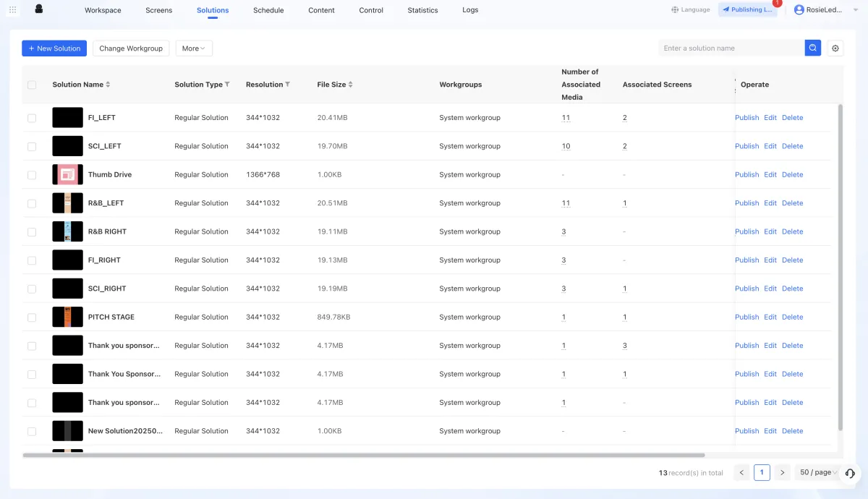Click the horizontal table scrollbar

click(x=363, y=455)
